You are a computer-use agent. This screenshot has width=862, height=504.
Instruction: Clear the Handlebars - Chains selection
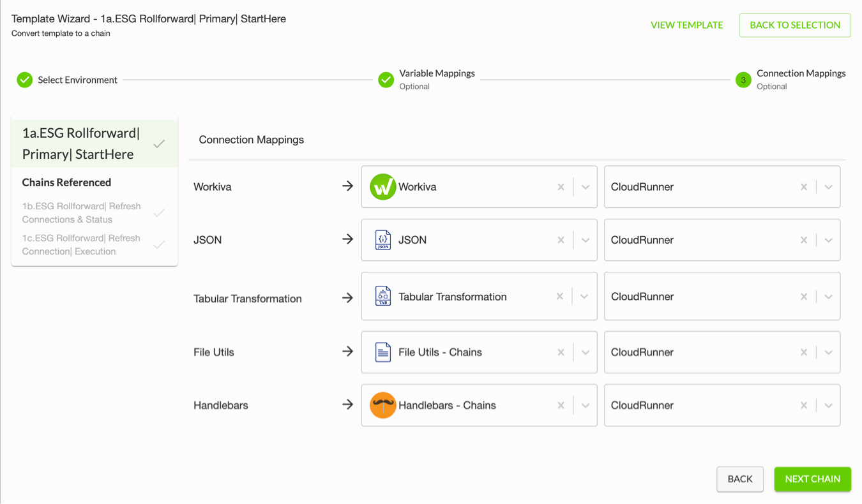pyautogui.click(x=561, y=405)
